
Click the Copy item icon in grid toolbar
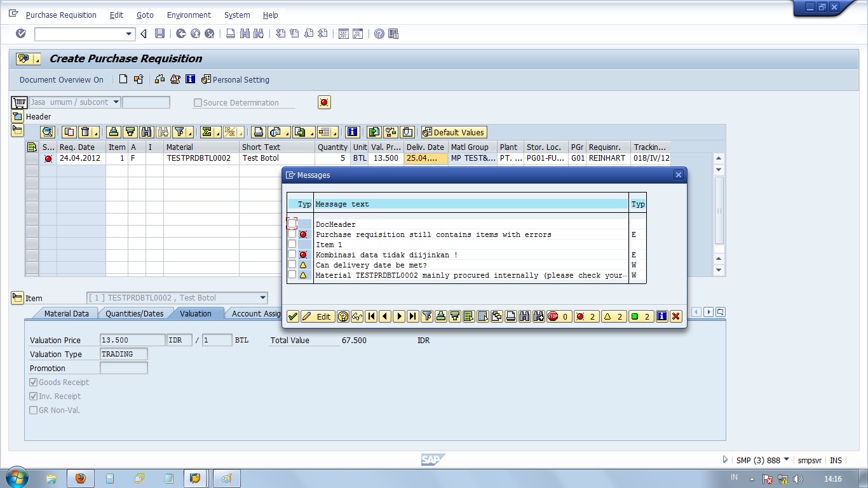tap(69, 132)
